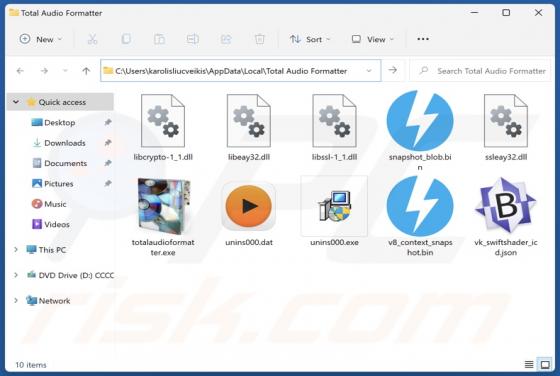
Task: Click the ssleay32.dll file name label
Action: click(506, 157)
